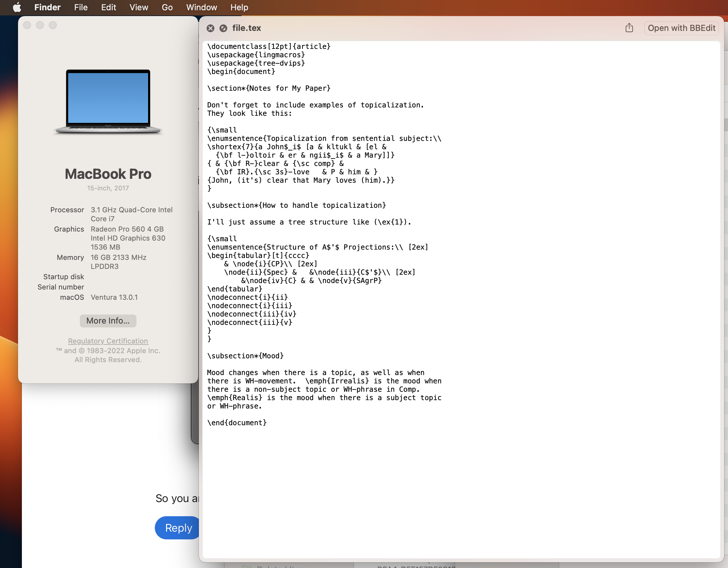
Task: Click the middle gray window button
Action: coord(40,25)
